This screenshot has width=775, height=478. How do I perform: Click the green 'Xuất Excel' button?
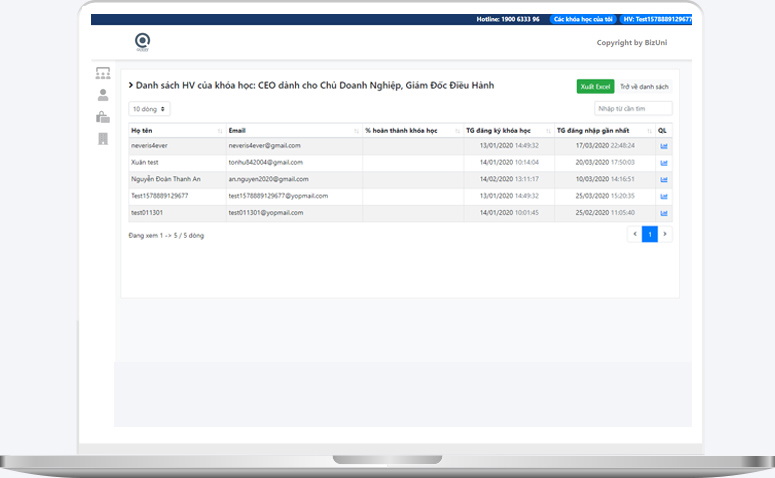click(x=596, y=87)
